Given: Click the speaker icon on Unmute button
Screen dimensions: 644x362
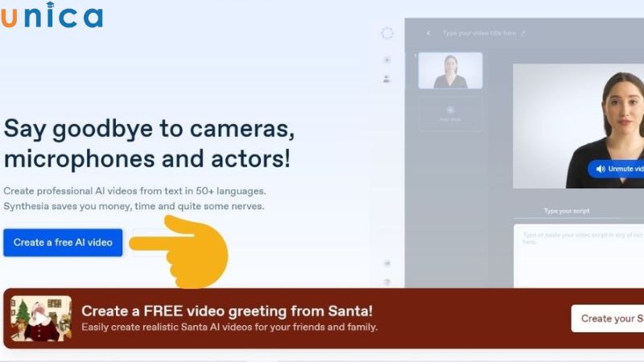Looking at the screenshot, I should click(599, 169).
